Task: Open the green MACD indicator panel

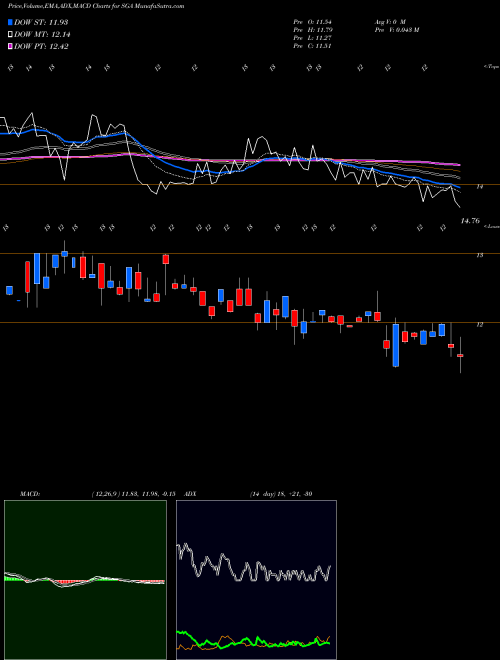Action: click(x=85, y=580)
